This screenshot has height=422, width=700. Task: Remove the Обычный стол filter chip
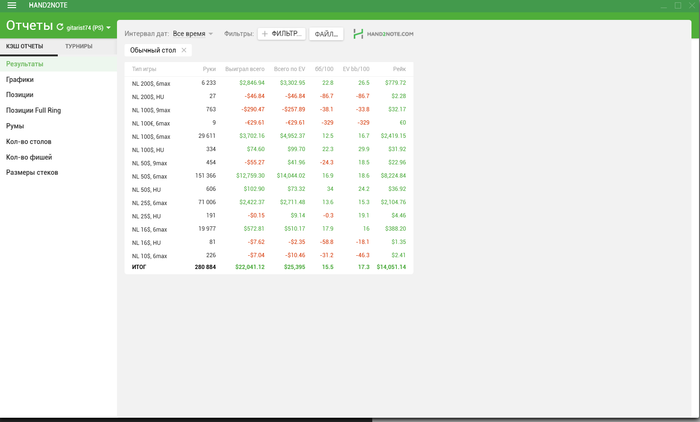point(184,50)
